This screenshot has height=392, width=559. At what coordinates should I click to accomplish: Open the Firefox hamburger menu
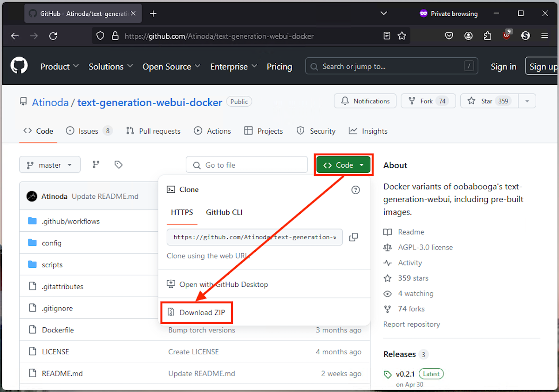544,35
